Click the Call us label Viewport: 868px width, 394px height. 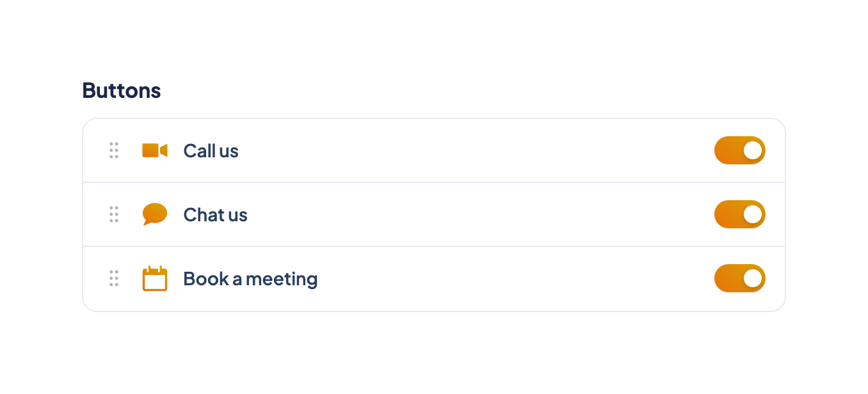[x=211, y=151]
